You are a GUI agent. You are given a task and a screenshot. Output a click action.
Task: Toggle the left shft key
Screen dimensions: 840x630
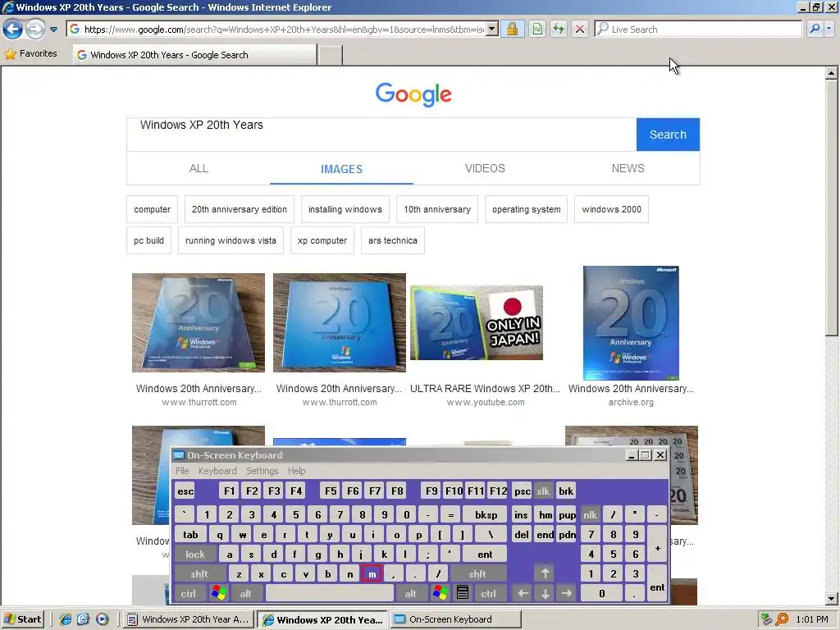click(199, 573)
